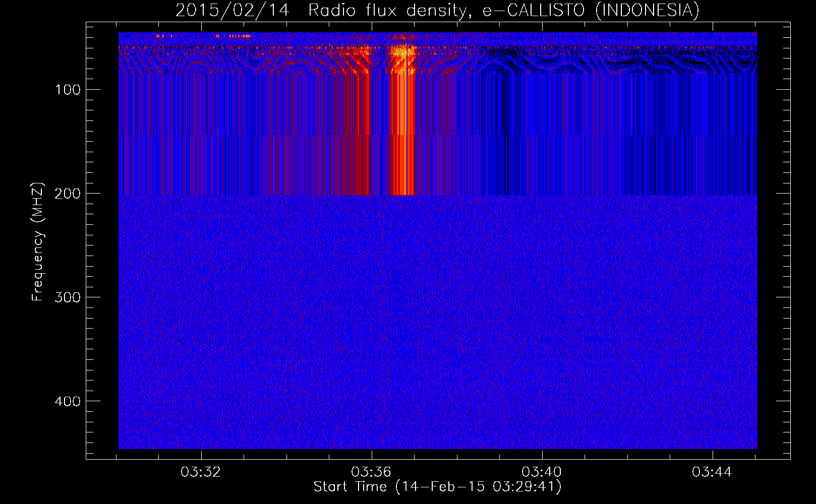
Task: Click the '03:36' time axis label
Action: (371, 472)
